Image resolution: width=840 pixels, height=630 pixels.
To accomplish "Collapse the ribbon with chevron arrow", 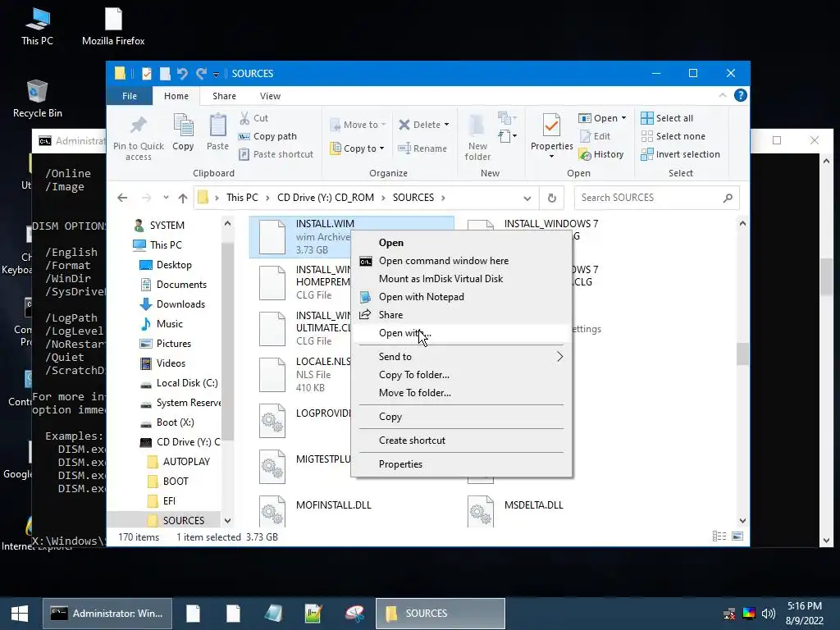I will tap(722, 95).
